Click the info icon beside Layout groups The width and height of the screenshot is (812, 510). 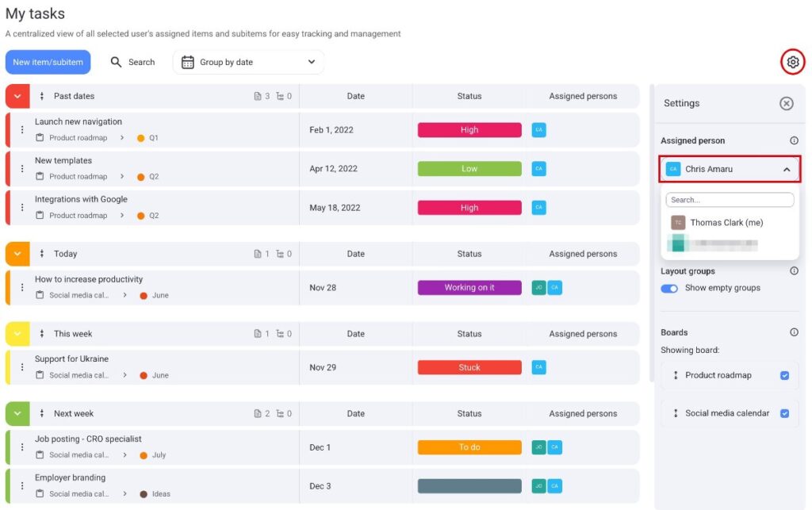tap(794, 271)
